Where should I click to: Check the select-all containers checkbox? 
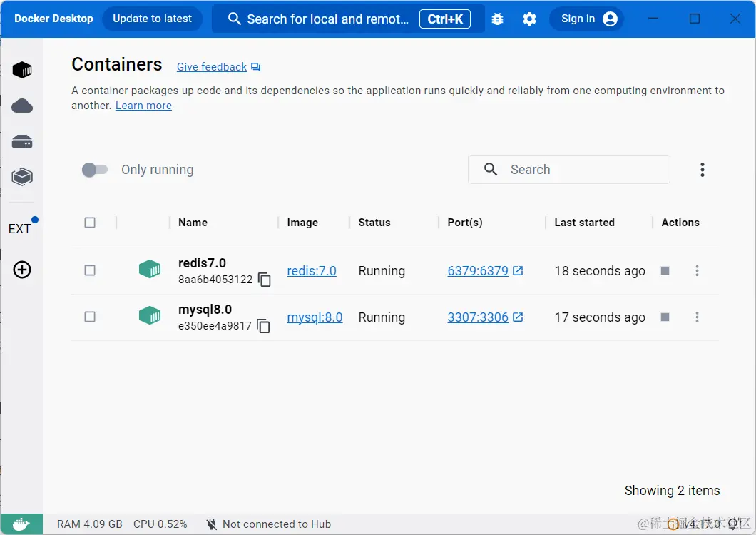point(90,223)
